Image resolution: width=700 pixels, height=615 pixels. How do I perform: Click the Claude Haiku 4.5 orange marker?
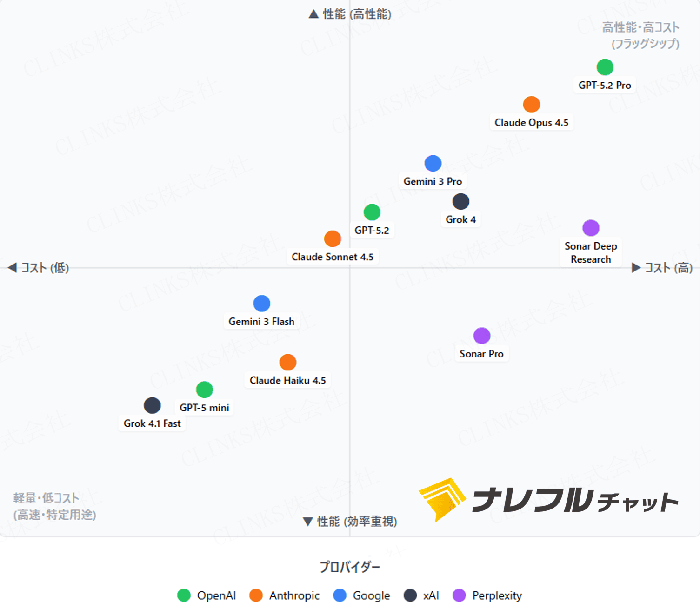pos(288,362)
